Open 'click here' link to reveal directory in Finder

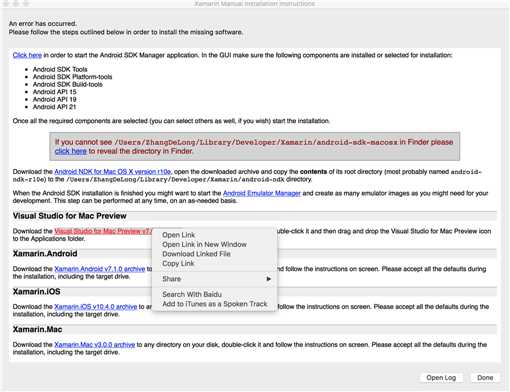(x=70, y=151)
